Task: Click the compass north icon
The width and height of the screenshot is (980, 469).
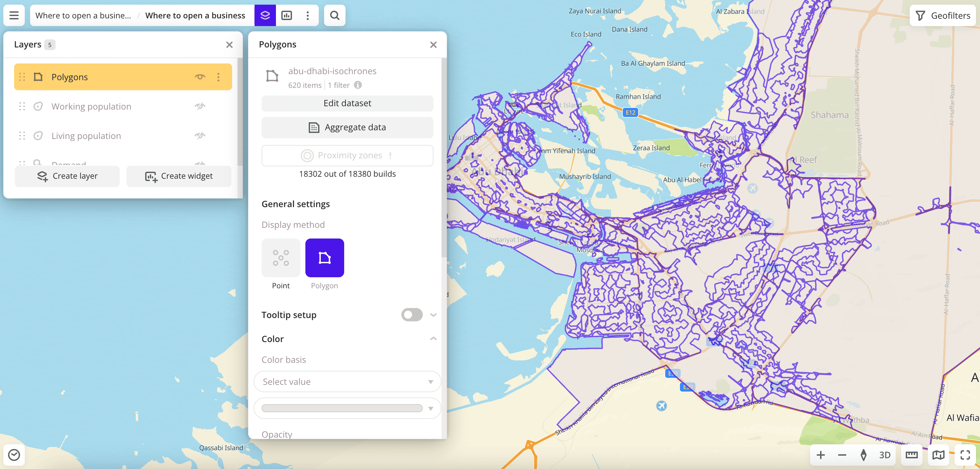Action: pos(863,455)
